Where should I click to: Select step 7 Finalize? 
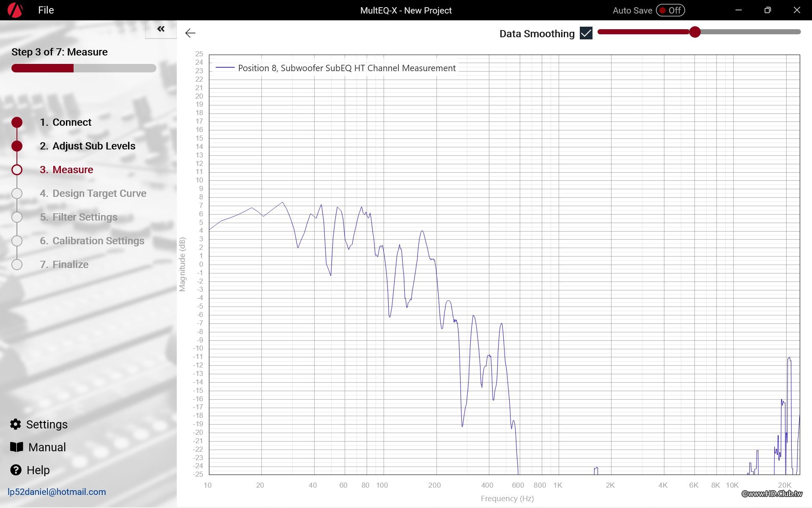click(x=64, y=265)
